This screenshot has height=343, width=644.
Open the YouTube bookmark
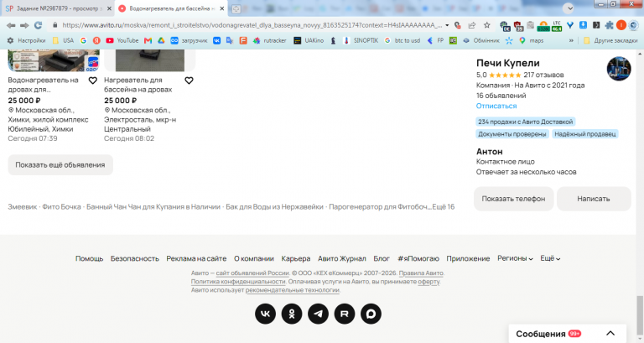(122, 40)
